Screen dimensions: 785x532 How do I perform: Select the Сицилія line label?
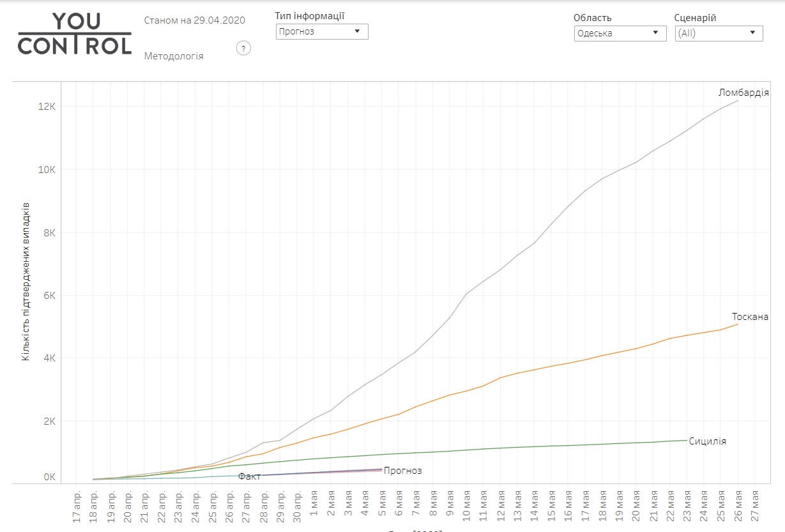(x=707, y=441)
